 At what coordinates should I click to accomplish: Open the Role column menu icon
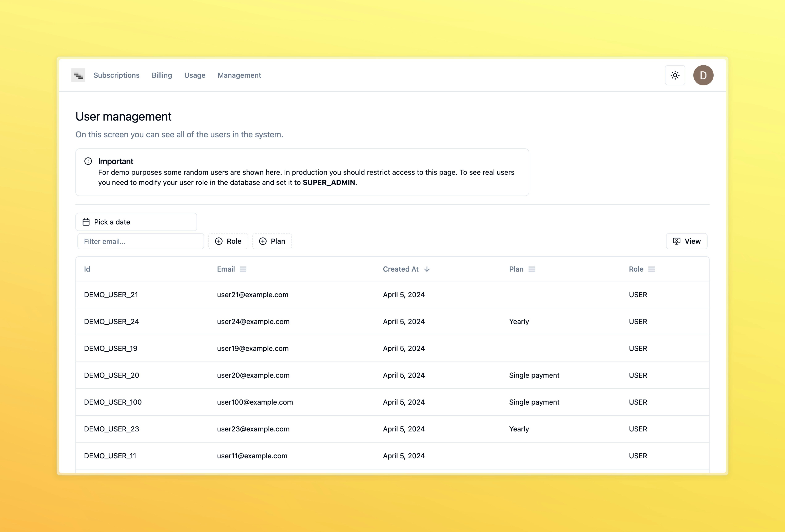tap(652, 269)
